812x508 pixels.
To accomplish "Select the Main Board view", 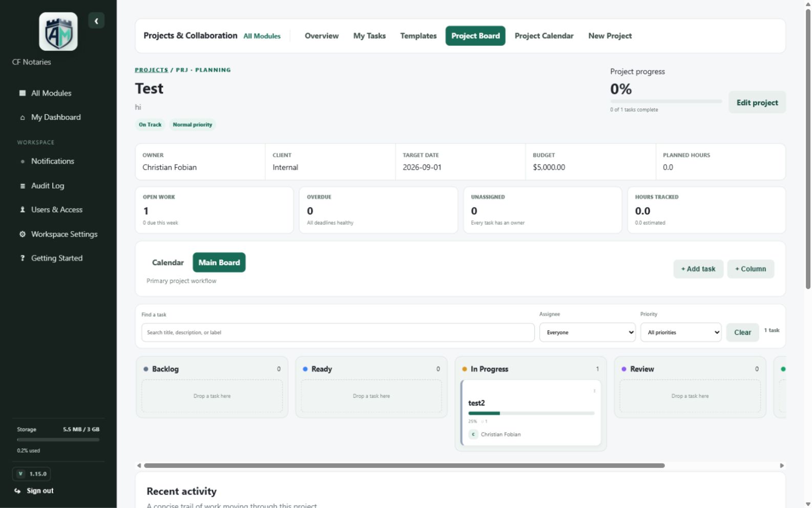I will (219, 263).
